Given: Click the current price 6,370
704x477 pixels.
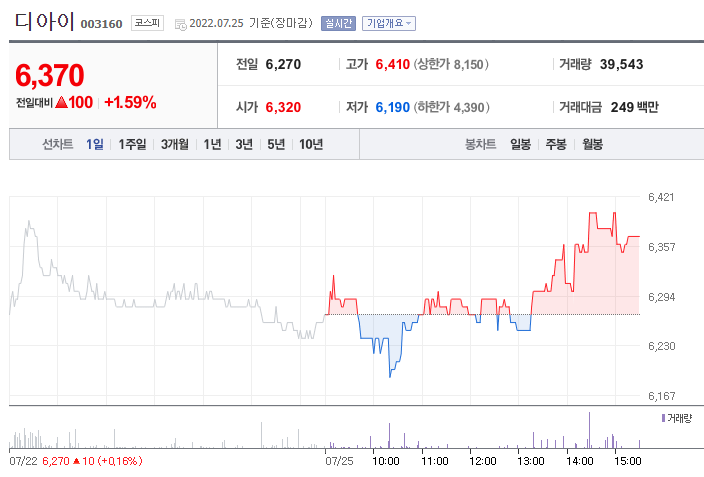Looking at the screenshot, I should pos(49,75).
